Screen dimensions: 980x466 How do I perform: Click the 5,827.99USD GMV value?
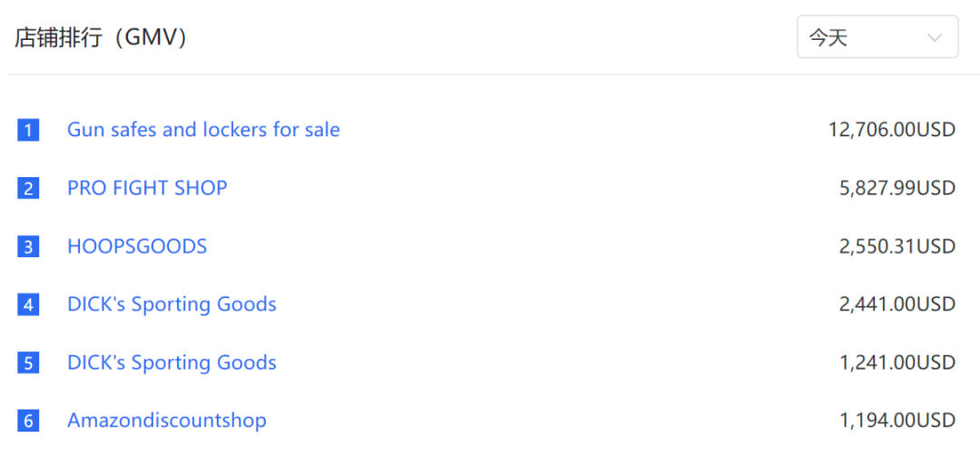(897, 188)
